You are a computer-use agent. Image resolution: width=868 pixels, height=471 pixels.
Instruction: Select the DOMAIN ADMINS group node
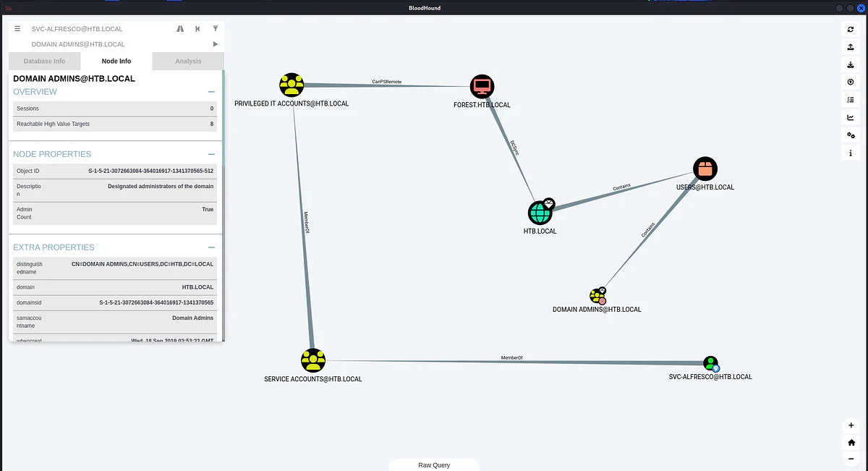click(597, 295)
